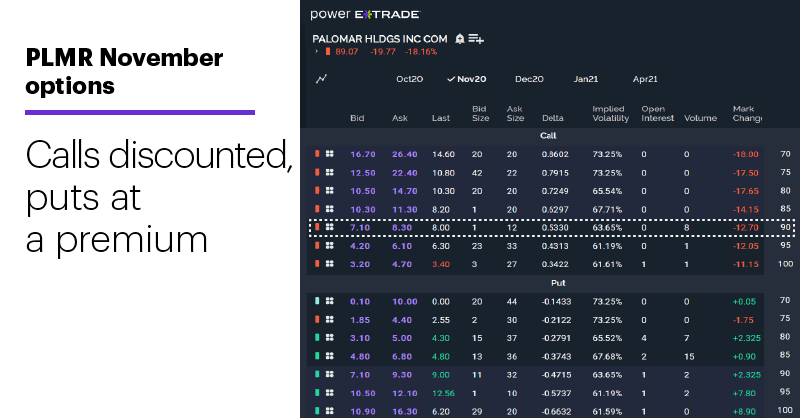Image resolution: width=800 pixels, height=418 pixels.
Task: Open grid icon on 95 call row
Action: pyautogui.click(x=330, y=245)
